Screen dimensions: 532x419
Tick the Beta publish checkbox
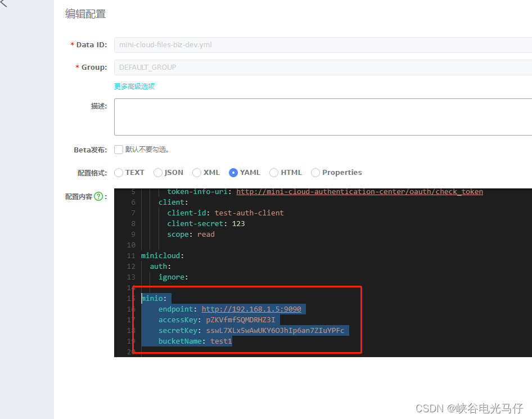pyautogui.click(x=119, y=150)
